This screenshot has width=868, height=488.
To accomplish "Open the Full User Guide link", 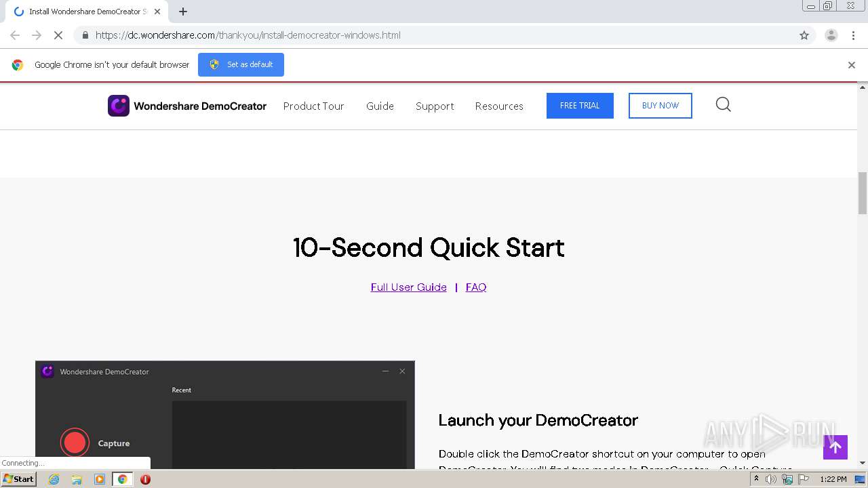I will [409, 287].
